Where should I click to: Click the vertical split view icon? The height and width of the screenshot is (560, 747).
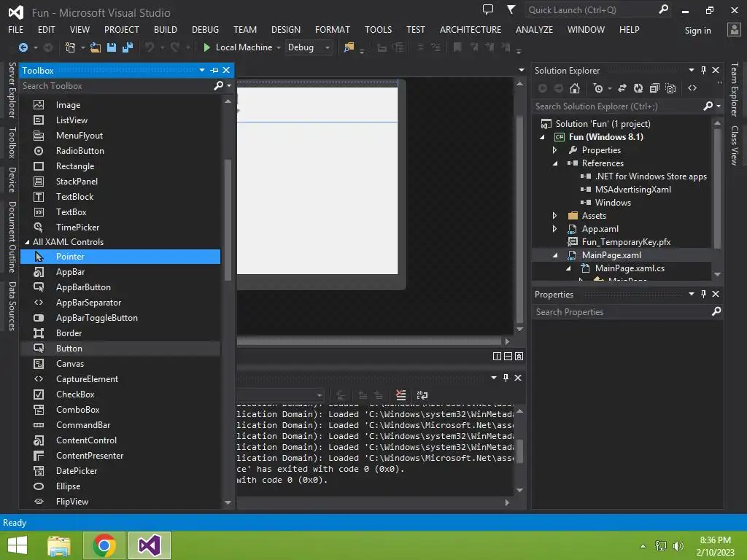click(497, 356)
